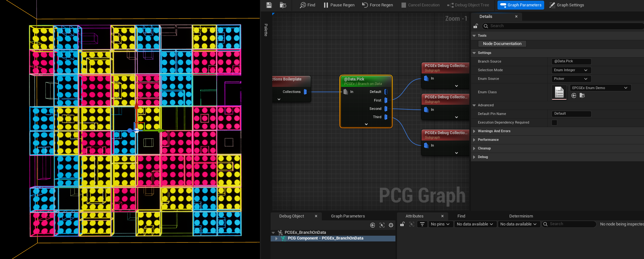Toggle the Details panel lock icon
This screenshot has height=259, width=644.
tap(476, 26)
